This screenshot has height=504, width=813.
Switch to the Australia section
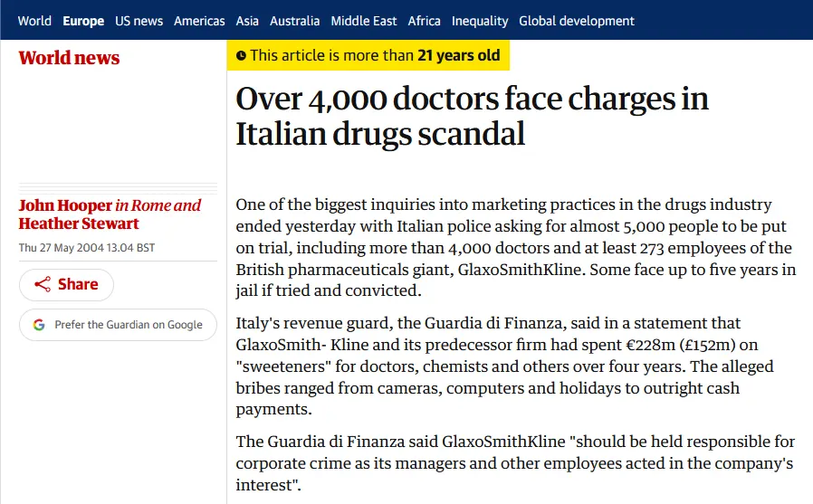(x=294, y=21)
